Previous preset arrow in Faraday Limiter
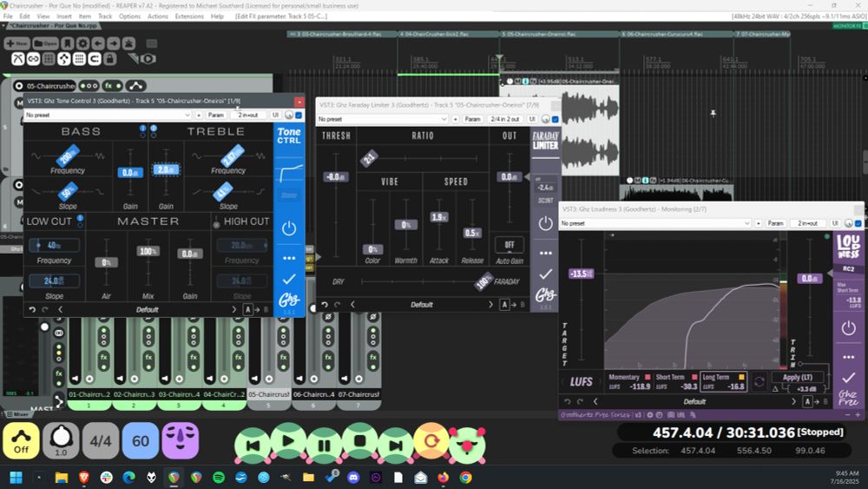The width and height of the screenshot is (868, 489). click(352, 305)
